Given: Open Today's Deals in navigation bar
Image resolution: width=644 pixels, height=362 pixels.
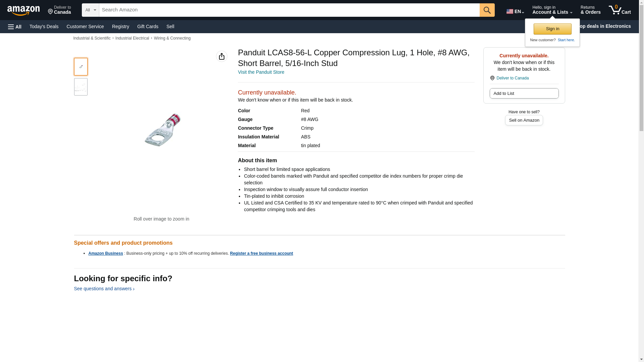Looking at the screenshot, I should coord(44,26).
